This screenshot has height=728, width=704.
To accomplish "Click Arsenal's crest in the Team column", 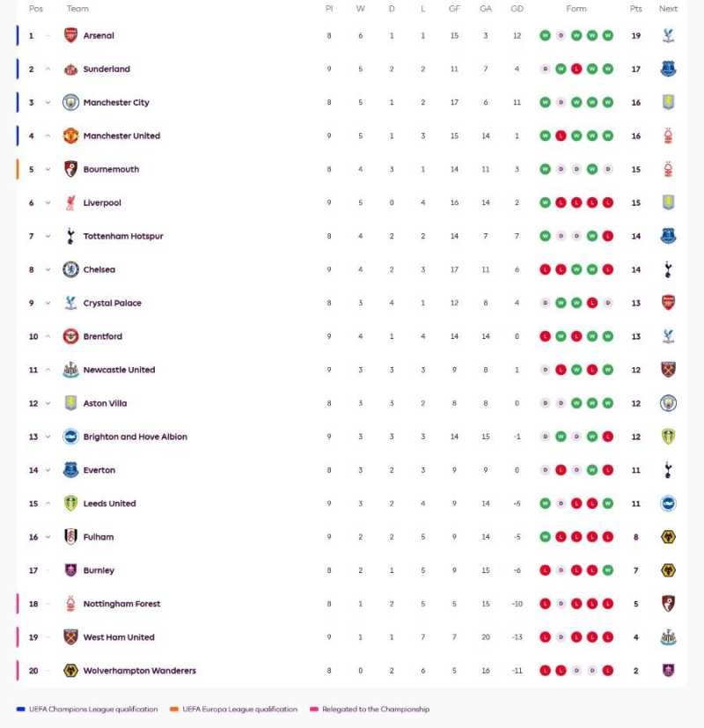I will tap(70, 35).
